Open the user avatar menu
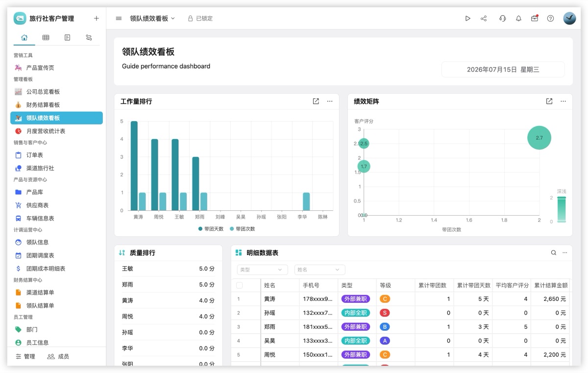The width and height of the screenshot is (588, 373). pyautogui.click(x=569, y=18)
